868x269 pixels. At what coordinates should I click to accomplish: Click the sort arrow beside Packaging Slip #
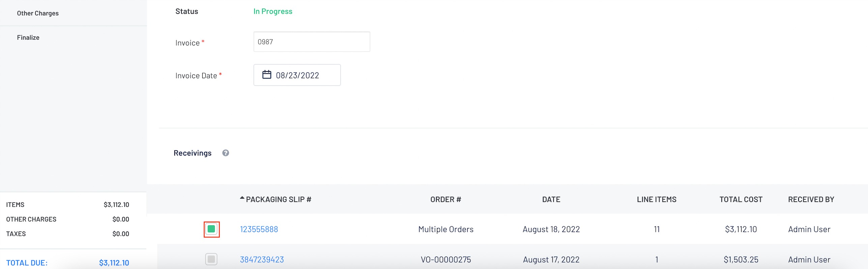tap(242, 198)
